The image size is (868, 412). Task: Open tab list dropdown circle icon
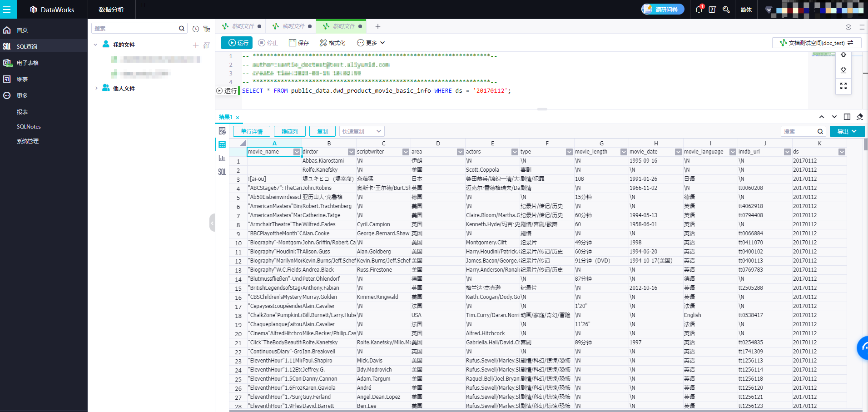(848, 27)
